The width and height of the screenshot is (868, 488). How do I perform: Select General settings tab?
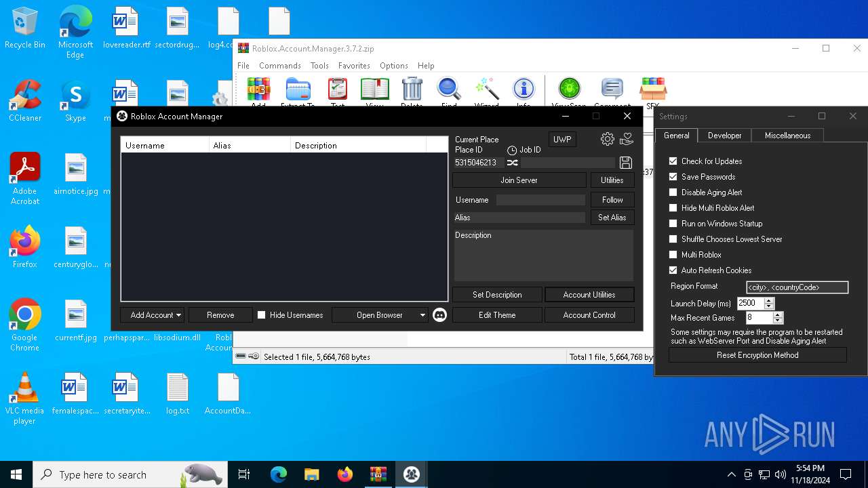click(x=677, y=136)
